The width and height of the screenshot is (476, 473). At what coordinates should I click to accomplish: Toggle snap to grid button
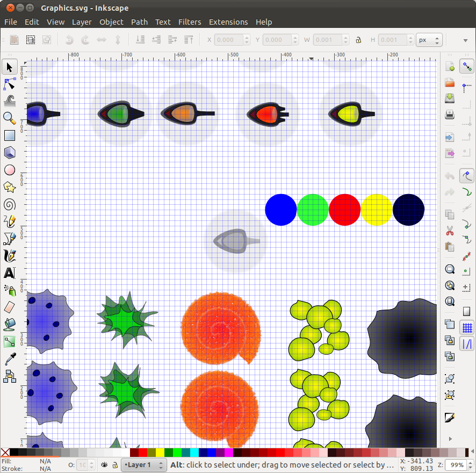(x=467, y=327)
